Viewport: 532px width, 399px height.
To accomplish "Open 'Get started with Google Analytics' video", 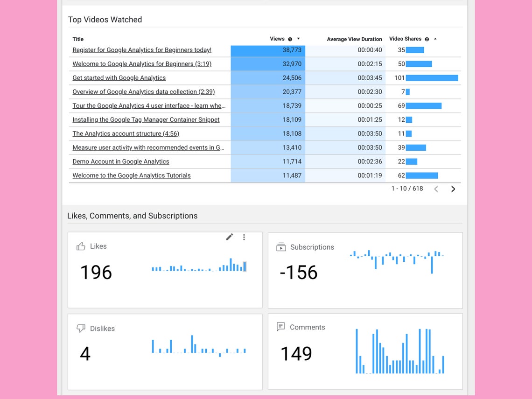I will pyautogui.click(x=119, y=77).
